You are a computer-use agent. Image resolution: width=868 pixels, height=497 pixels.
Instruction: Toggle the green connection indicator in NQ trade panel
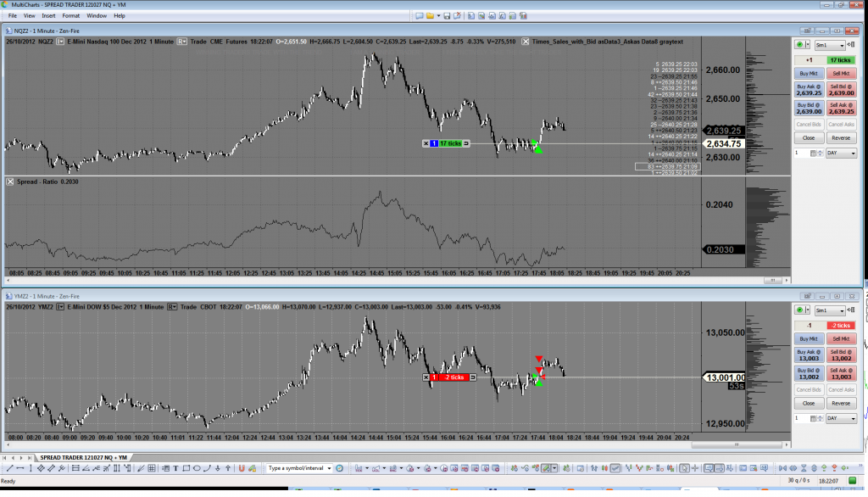(x=800, y=45)
